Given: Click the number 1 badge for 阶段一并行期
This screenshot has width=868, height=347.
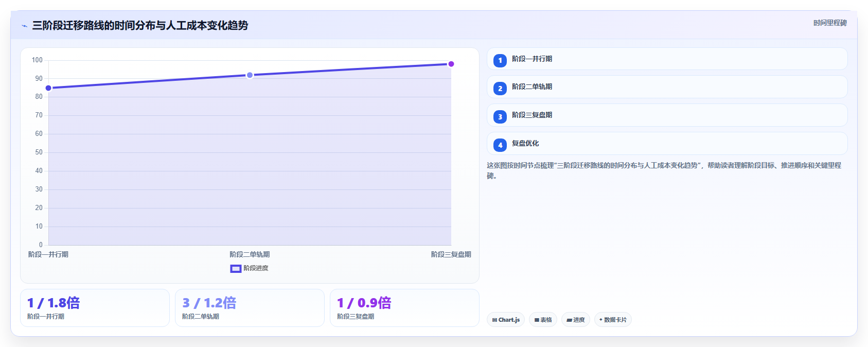Looking at the screenshot, I should click(500, 60).
